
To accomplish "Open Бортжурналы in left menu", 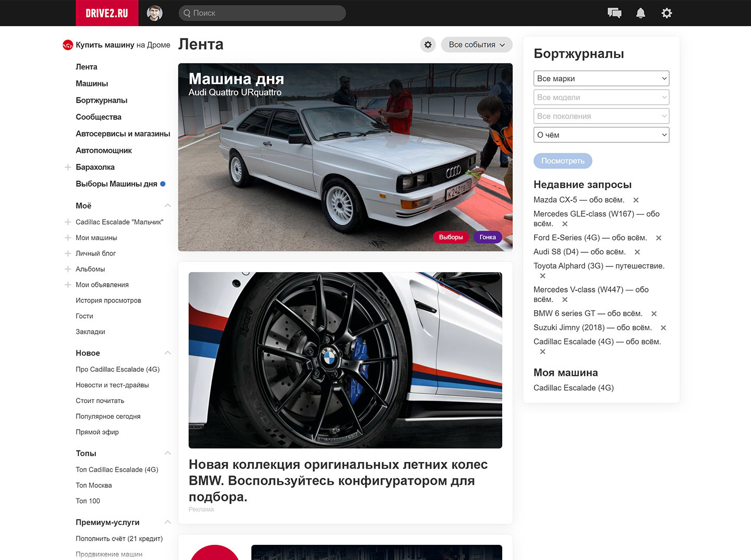I will click(102, 100).
